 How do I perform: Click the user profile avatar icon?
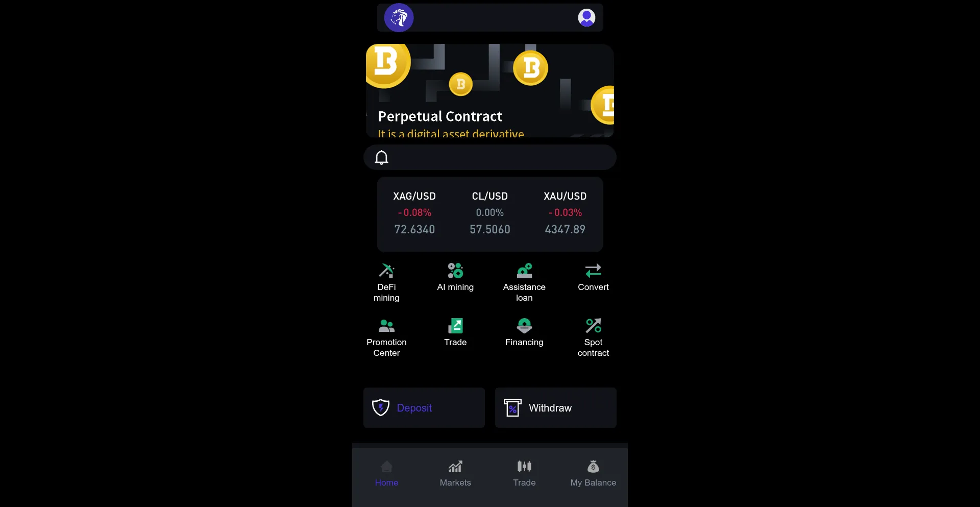coord(586,18)
